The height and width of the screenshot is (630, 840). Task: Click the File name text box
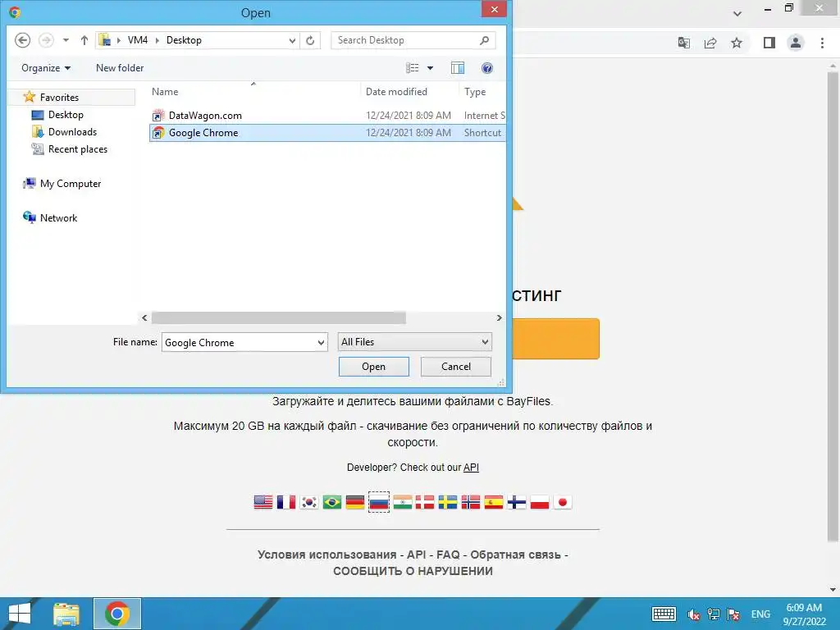coord(239,342)
